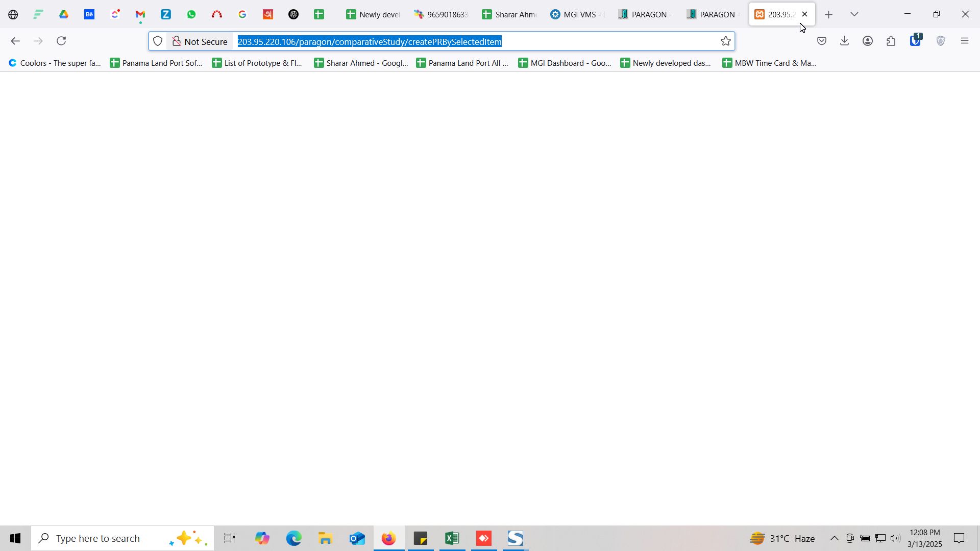Bookmark this page with star icon
The height and width of the screenshot is (551, 980).
click(x=725, y=41)
